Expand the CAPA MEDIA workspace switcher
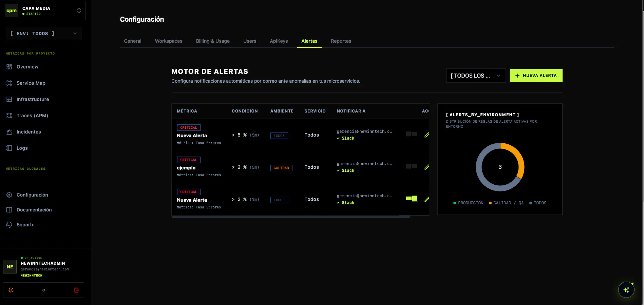Screen dimensions: 644x305 pyautogui.click(x=44, y=11)
